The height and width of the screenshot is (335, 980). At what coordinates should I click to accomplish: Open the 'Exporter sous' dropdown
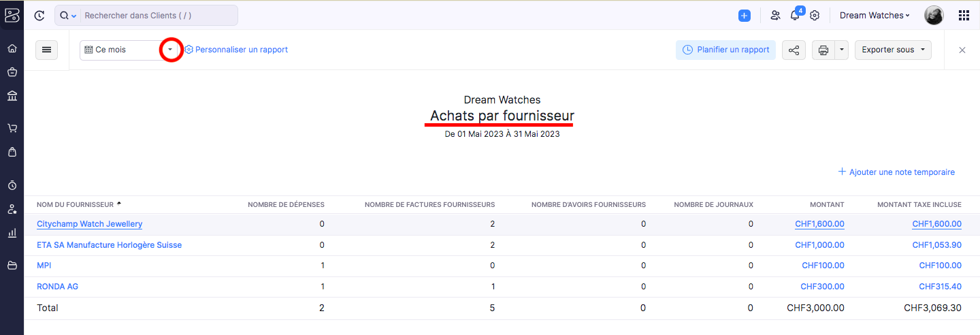pos(893,50)
